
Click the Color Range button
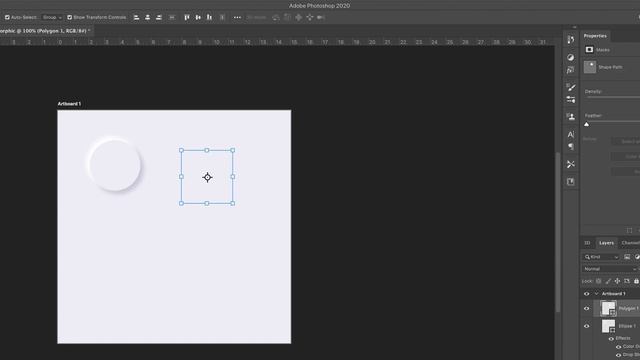626,157
